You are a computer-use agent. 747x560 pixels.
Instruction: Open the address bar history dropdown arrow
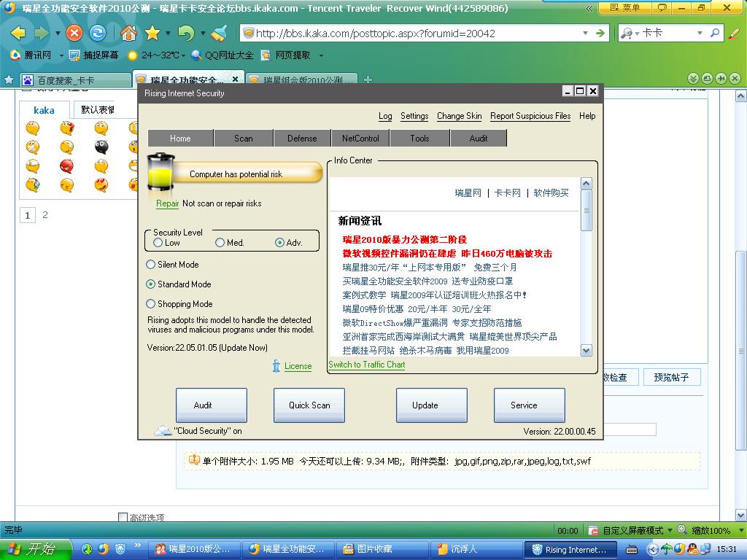tap(586, 33)
